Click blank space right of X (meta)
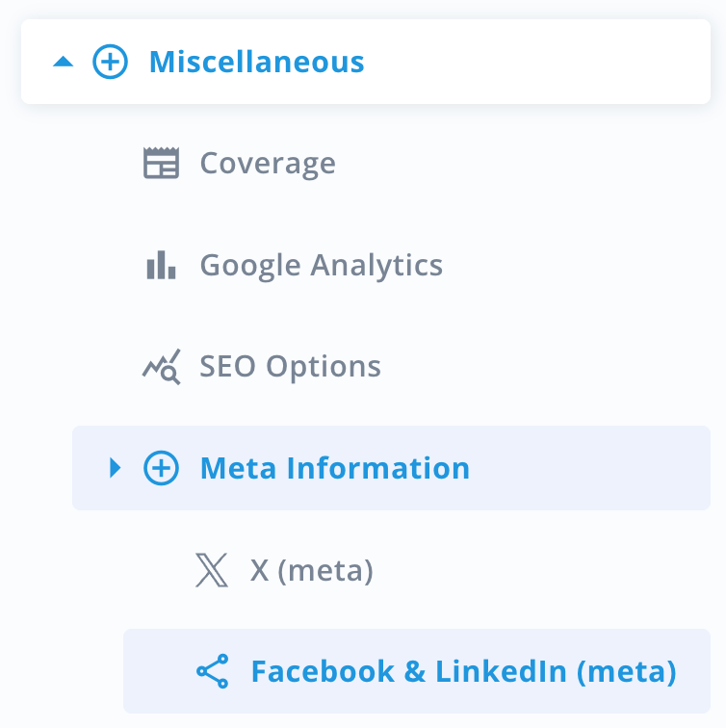 [539, 571]
